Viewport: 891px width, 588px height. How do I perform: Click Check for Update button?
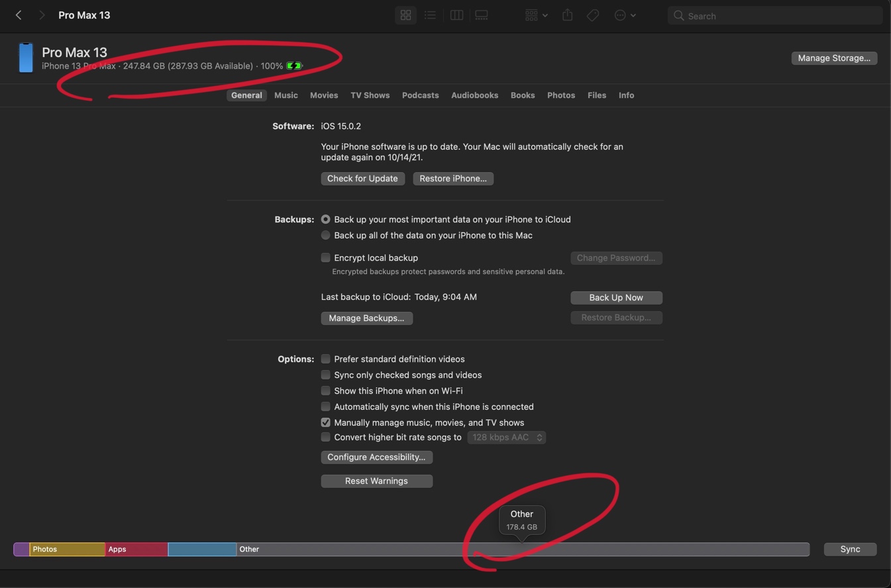362,179
